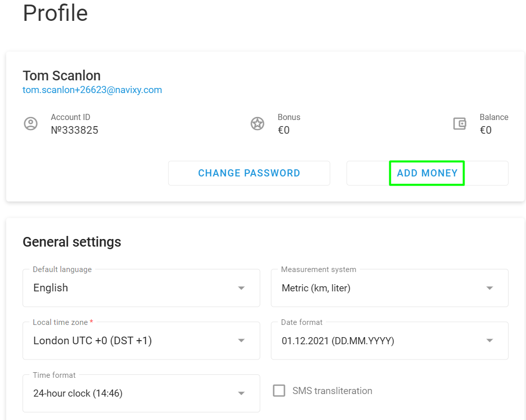Click the name Tom Scanlon
Viewport: 526px width, 420px height.
coord(61,76)
